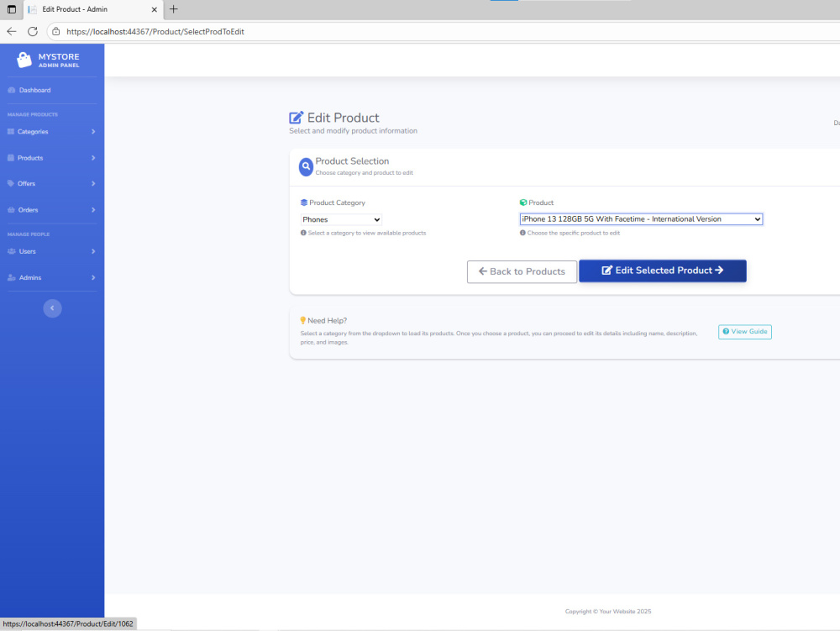The image size is (840, 631).
Task: Reload the page with the refresh icon
Action: 33,32
